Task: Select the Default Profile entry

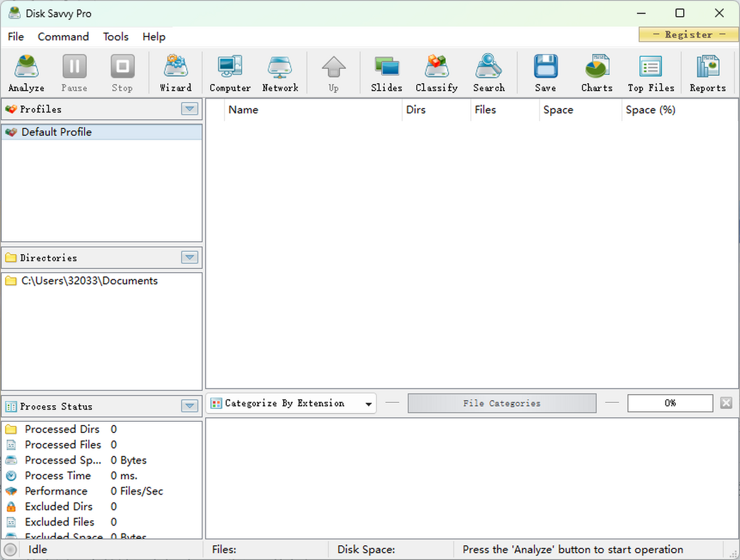Action: [x=57, y=131]
